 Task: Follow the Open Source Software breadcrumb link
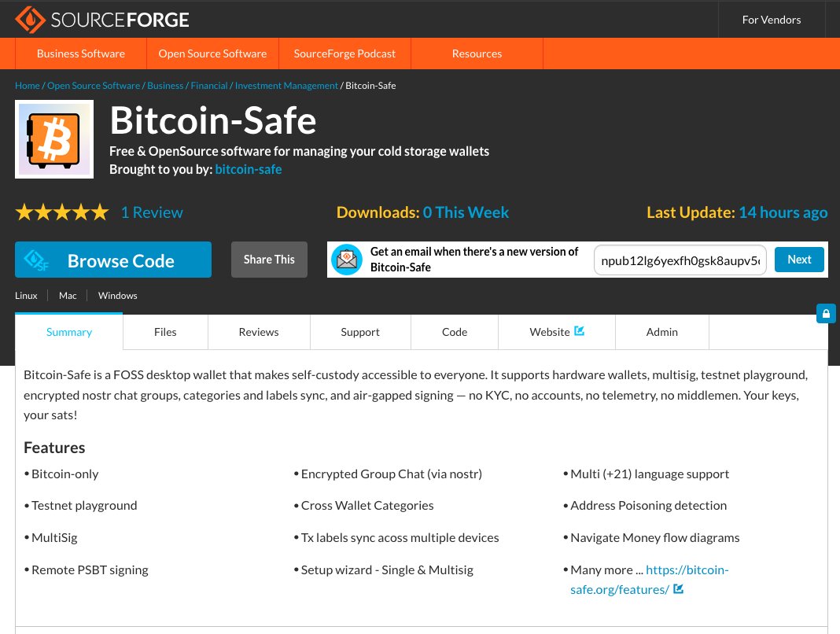tap(94, 85)
